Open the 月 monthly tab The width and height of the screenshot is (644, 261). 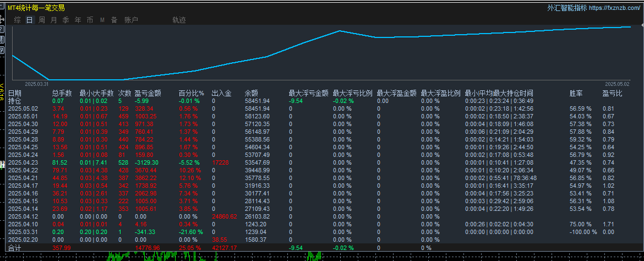[54, 20]
